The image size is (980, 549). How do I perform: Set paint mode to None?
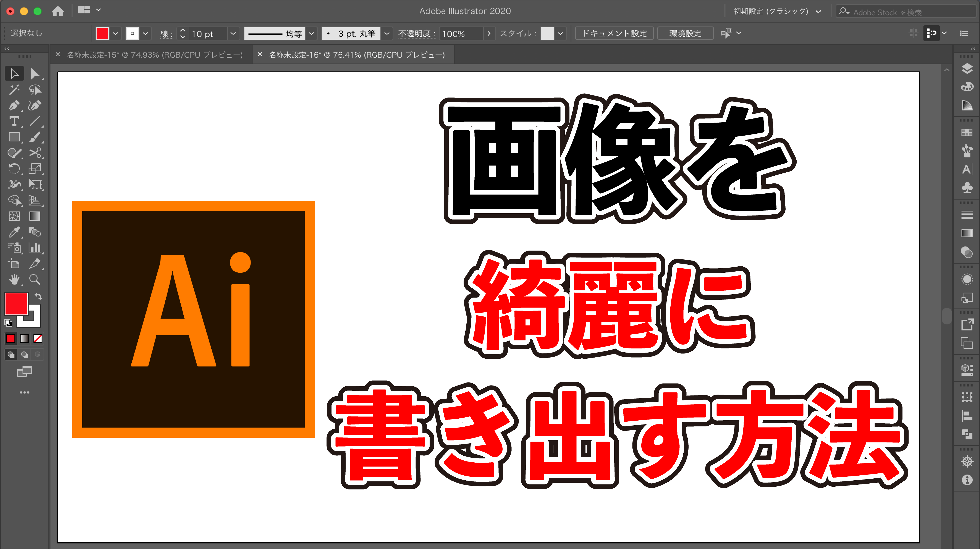pos(38,339)
